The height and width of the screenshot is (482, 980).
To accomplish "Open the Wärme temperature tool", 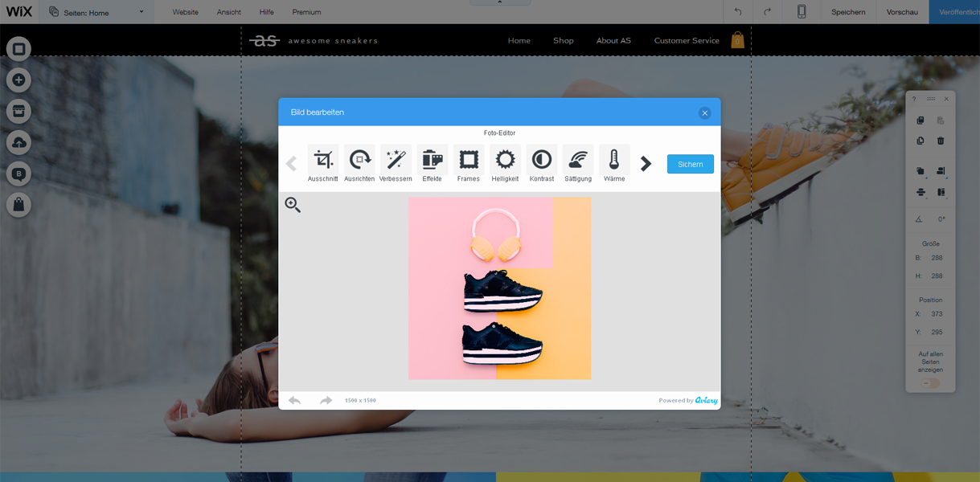I will click(614, 161).
